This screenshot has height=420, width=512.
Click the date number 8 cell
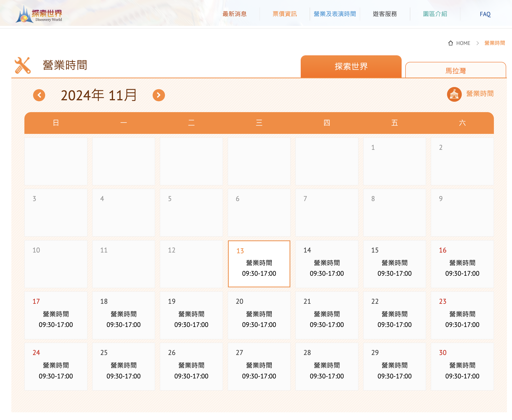tap(394, 213)
